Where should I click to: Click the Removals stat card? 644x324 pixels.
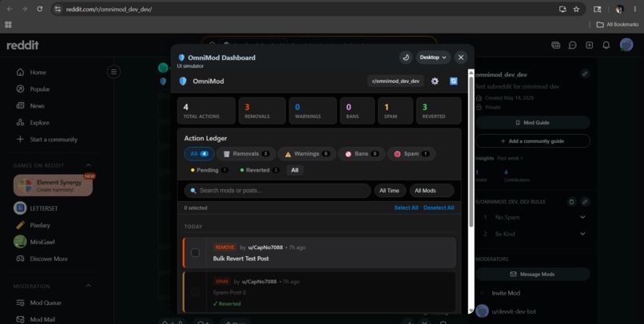[262, 111]
